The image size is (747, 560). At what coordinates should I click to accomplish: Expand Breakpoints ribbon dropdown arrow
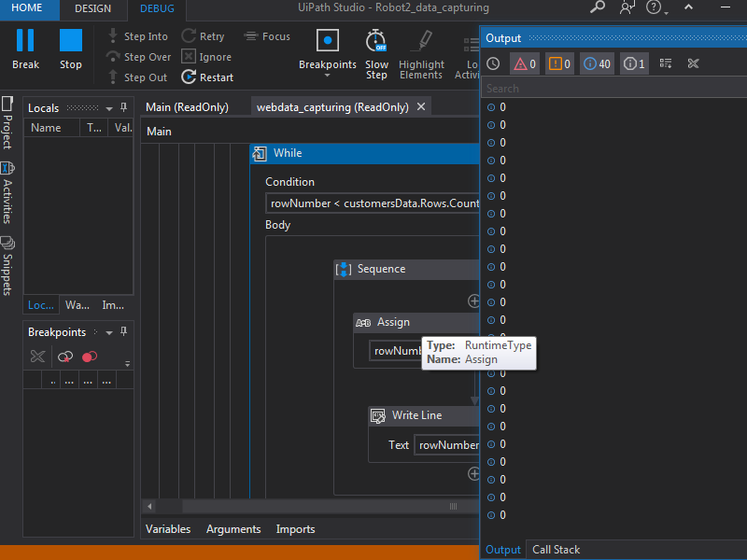coord(328,76)
